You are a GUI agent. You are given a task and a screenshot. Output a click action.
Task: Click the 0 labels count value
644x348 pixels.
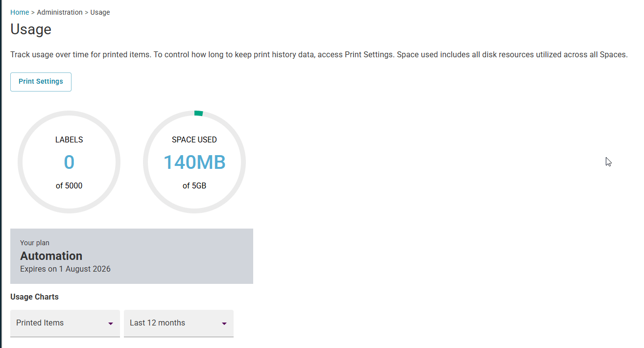point(69,162)
